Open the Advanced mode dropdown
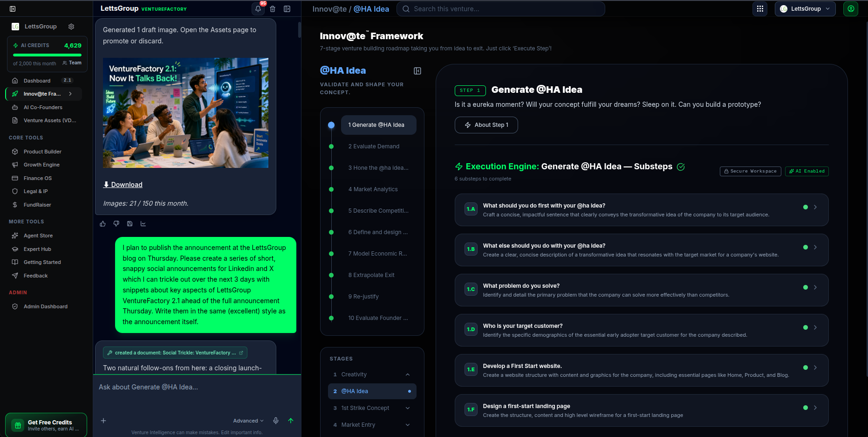Image resolution: width=868 pixels, height=437 pixels. (248, 421)
